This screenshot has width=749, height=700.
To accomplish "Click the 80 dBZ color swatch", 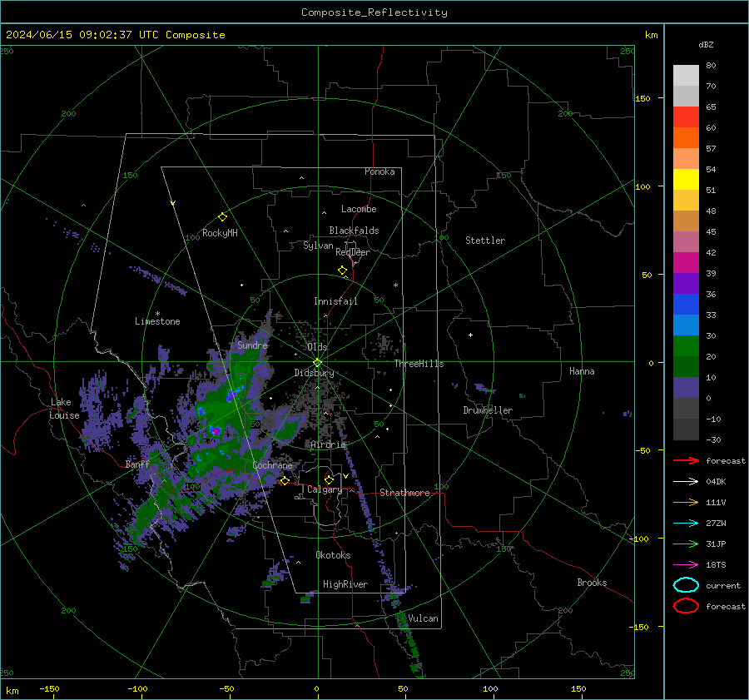I will coord(686,75).
